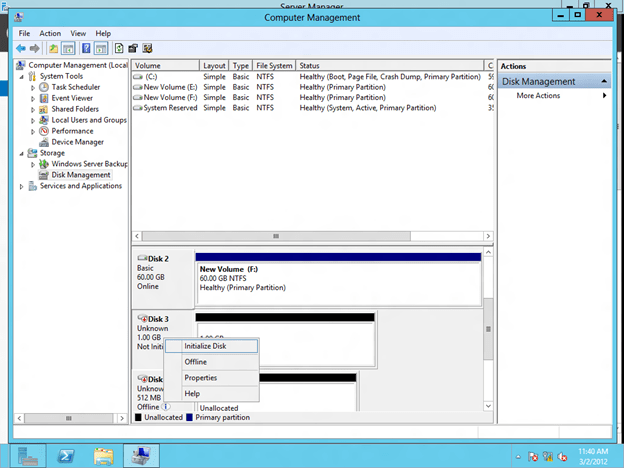
Task: Click the Up one level folder icon
Action: [53, 48]
